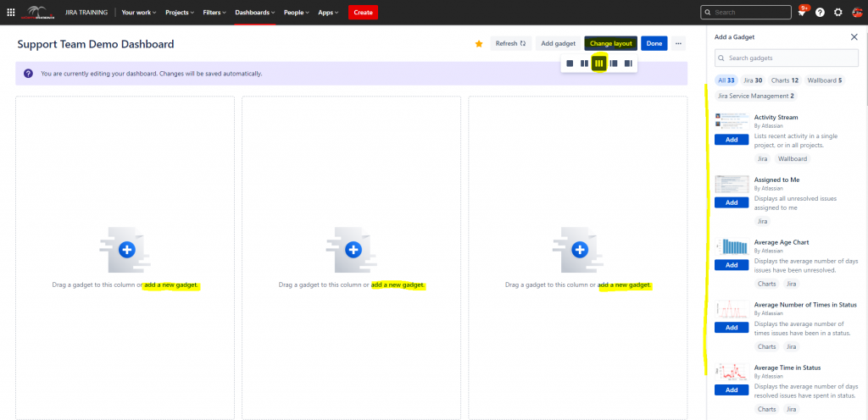Screen dimensions: 868x420
Task: Click the Jira tag under Assigned to Me
Action: coord(762,221)
